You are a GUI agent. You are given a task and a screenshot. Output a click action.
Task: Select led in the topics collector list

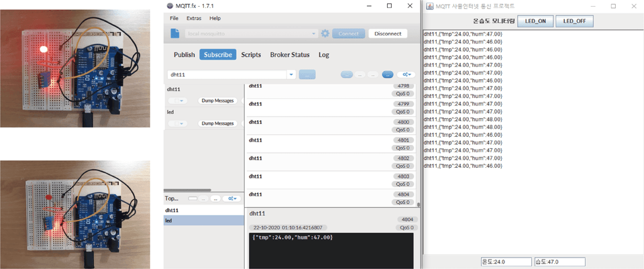click(204, 221)
